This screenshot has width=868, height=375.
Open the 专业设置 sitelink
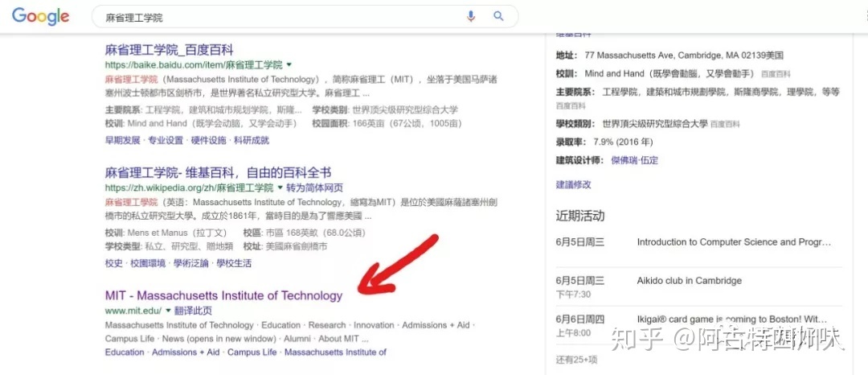coord(165,141)
